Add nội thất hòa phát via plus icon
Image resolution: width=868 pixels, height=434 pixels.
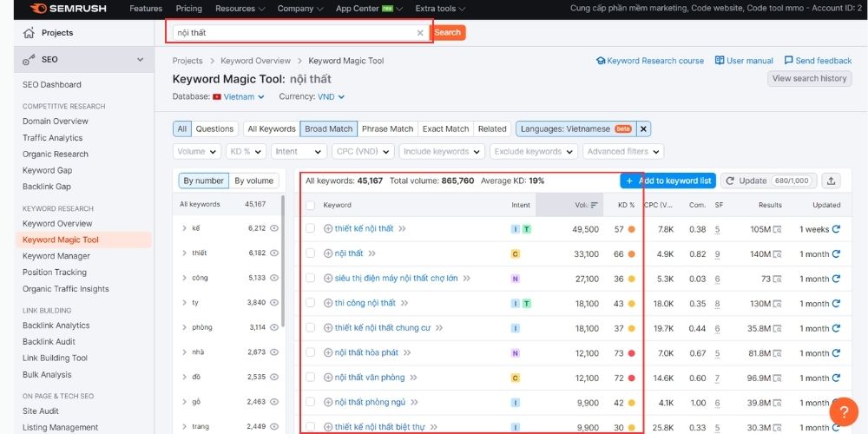click(328, 352)
